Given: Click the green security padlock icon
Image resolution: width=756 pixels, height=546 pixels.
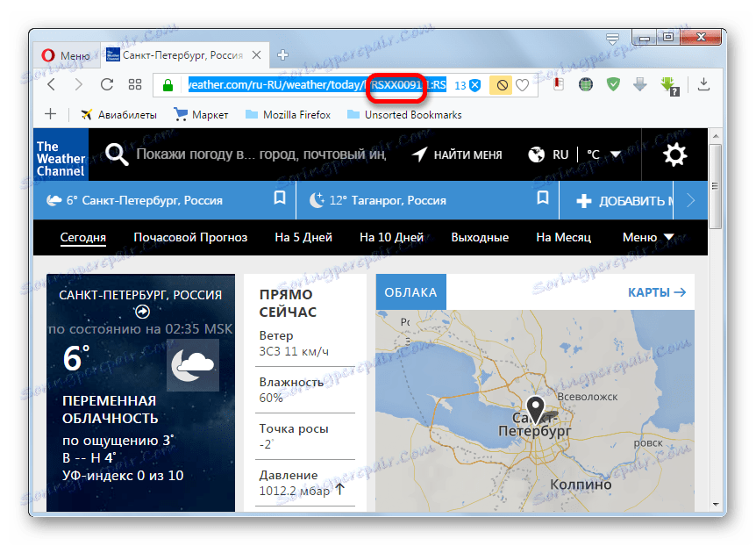Looking at the screenshot, I should pyautogui.click(x=168, y=85).
